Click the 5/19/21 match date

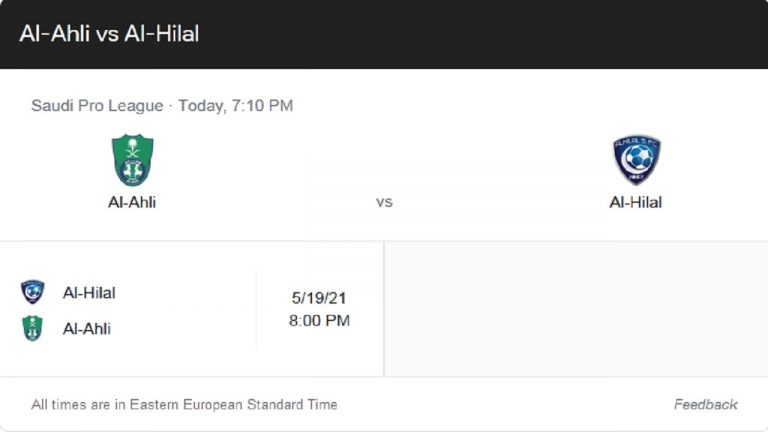319,298
